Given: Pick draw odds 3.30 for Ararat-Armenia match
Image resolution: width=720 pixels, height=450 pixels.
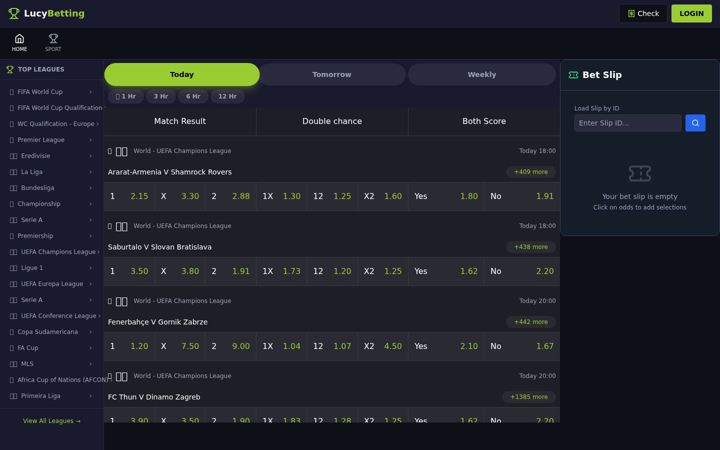Looking at the screenshot, I should click(x=180, y=196).
